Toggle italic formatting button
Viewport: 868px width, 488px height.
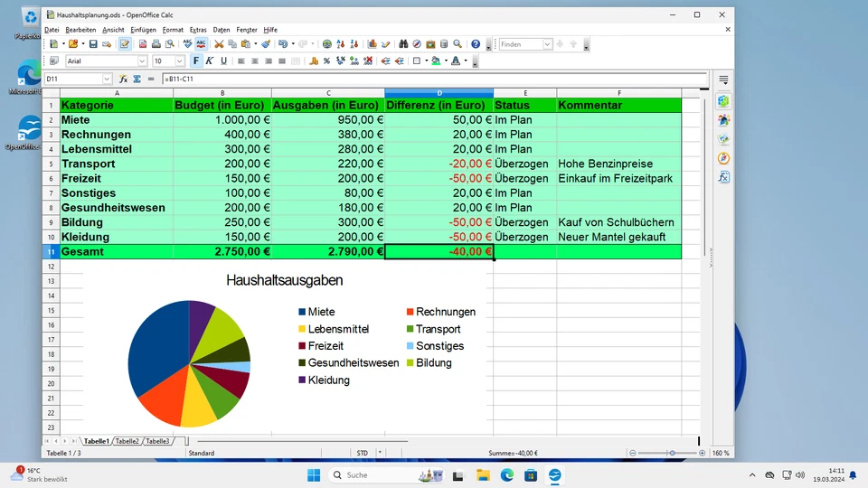click(210, 61)
